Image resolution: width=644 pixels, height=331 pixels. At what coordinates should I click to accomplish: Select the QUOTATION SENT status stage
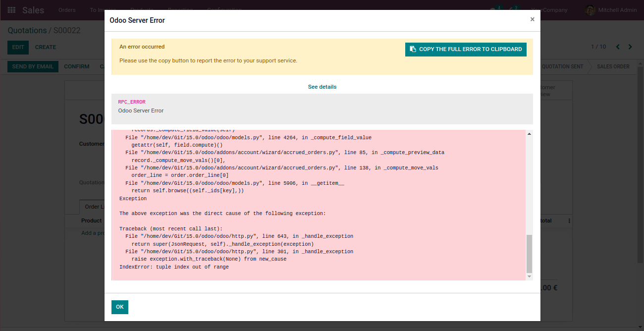click(562, 66)
